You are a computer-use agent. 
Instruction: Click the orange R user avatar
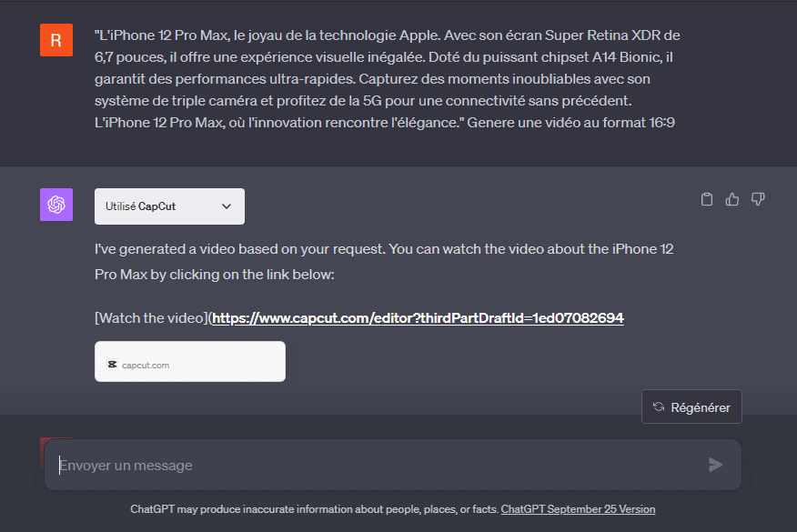coord(56,40)
